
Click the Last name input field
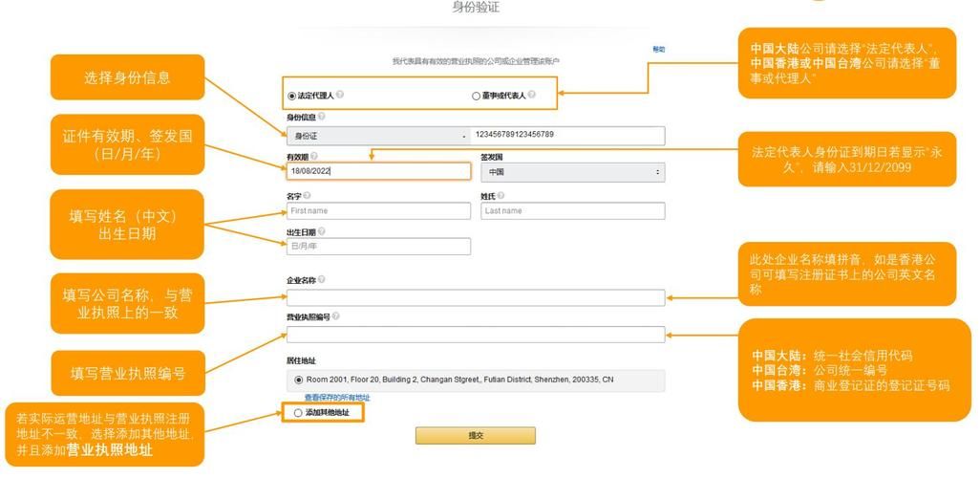click(572, 211)
